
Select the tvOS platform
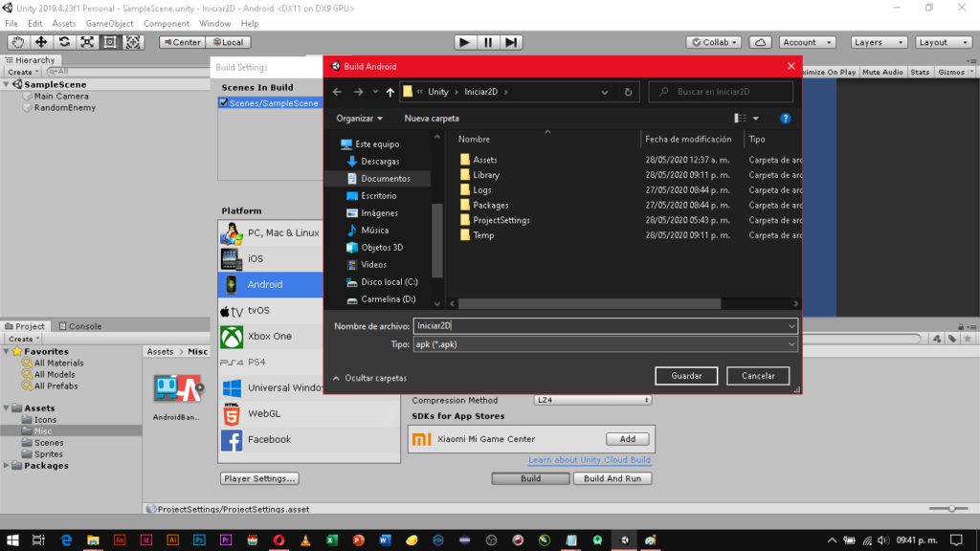pos(271,310)
